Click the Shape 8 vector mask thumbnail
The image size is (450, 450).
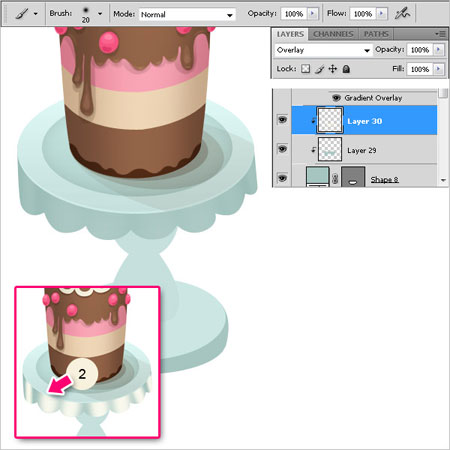[353, 177]
